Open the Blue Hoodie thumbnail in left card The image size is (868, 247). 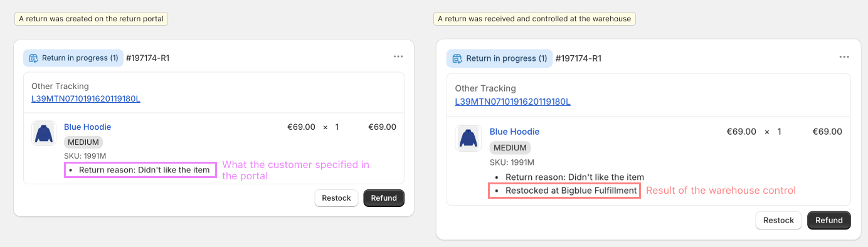point(43,133)
